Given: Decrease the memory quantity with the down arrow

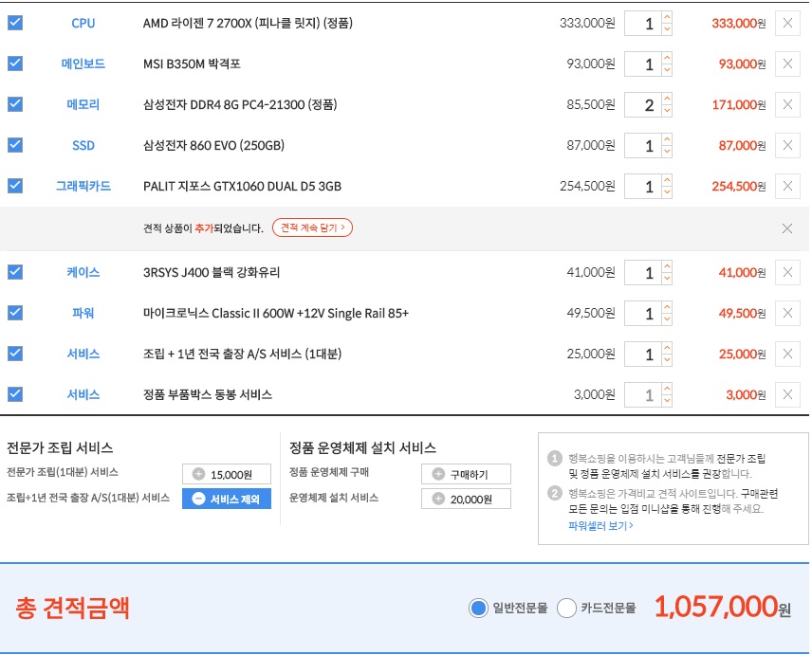Looking at the screenshot, I should click(667, 111).
